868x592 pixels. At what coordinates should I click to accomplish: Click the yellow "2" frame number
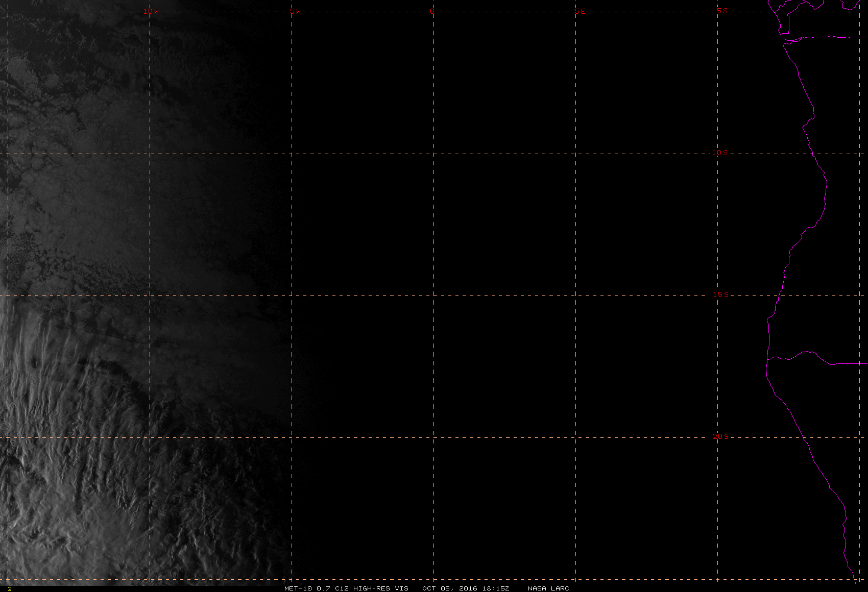pos(10,588)
